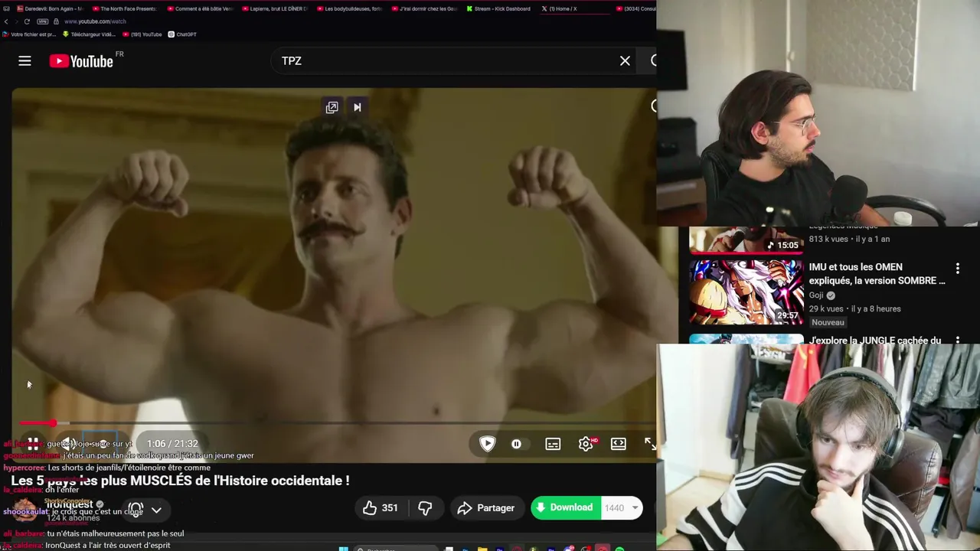The width and height of the screenshot is (980, 551).
Task: Switch to Stream - Kick Dashboard tab
Action: pyautogui.click(x=498, y=8)
